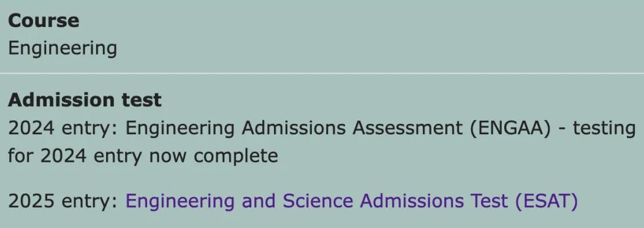Click the word 'Assessment' in the 2024 entry line
The height and width of the screenshot is (228, 644).
coord(407,129)
